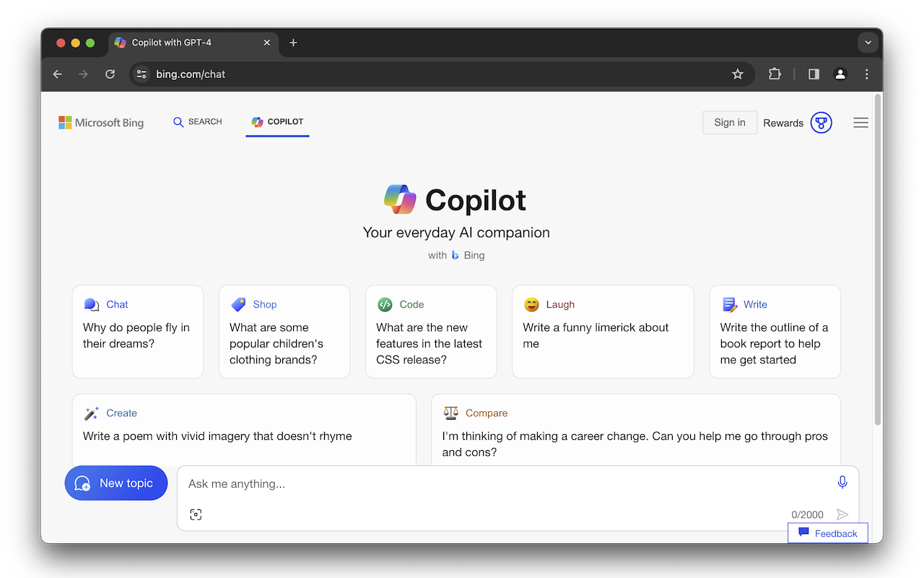Click the Create magic wand icon
Image resolution: width=924 pixels, height=578 pixels.
90,413
